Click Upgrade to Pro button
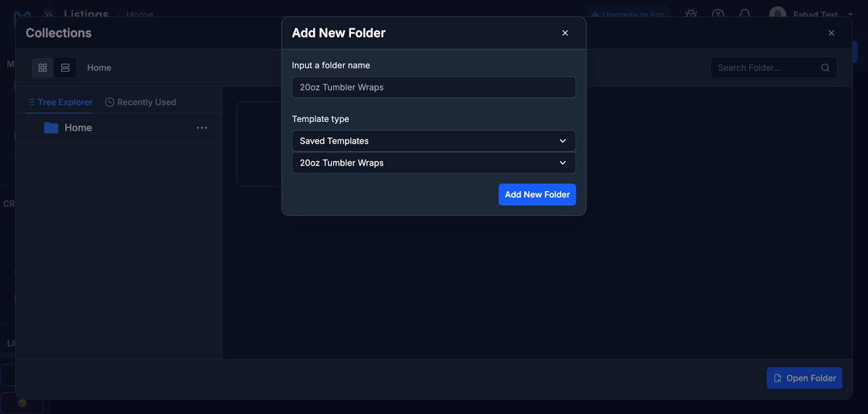 [627, 14]
